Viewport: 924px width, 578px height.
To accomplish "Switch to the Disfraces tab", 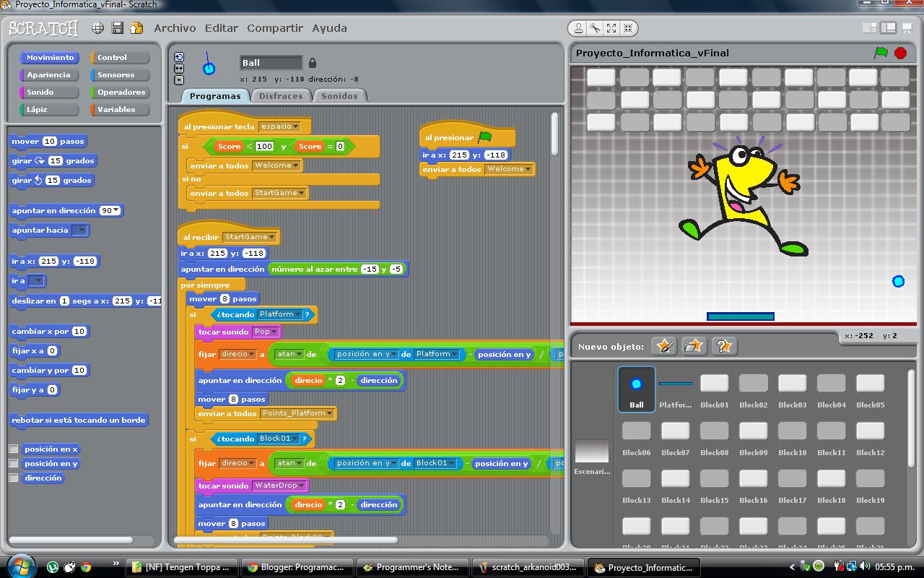I will (281, 95).
